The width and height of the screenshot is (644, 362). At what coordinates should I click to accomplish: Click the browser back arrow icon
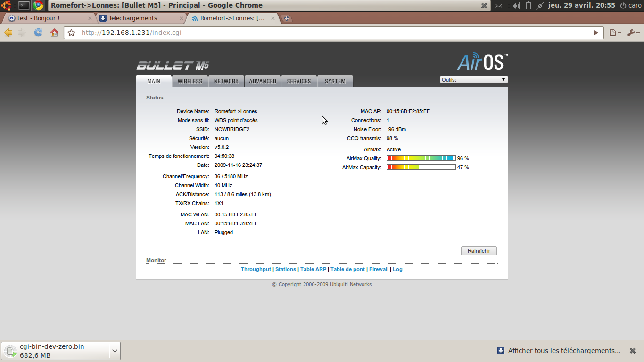pyautogui.click(x=8, y=33)
